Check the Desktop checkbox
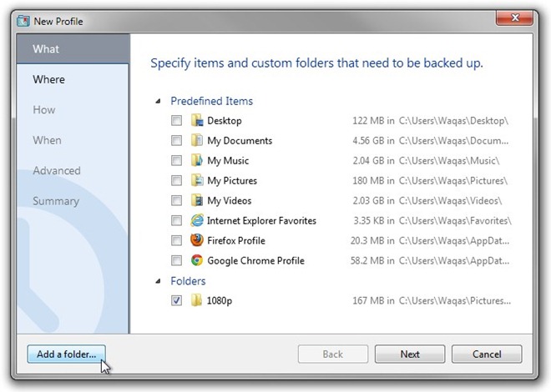The image size is (551, 392). 176,120
